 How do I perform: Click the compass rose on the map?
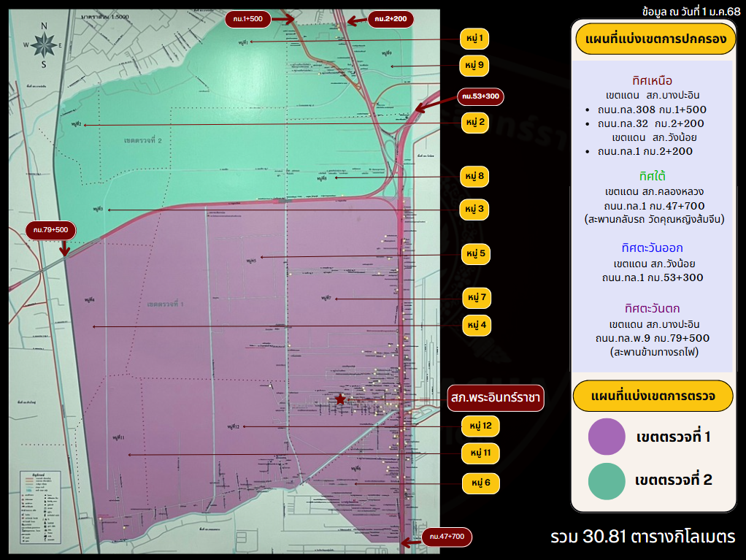pyautogui.click(x=44, y=45)
